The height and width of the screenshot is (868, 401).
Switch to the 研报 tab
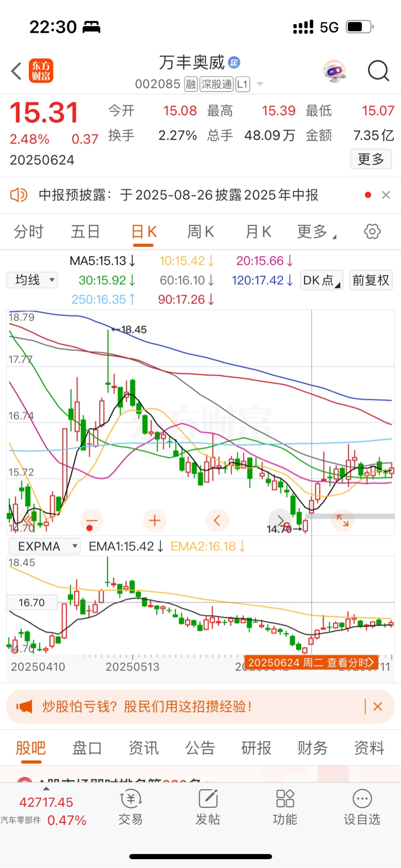point(256,748)
